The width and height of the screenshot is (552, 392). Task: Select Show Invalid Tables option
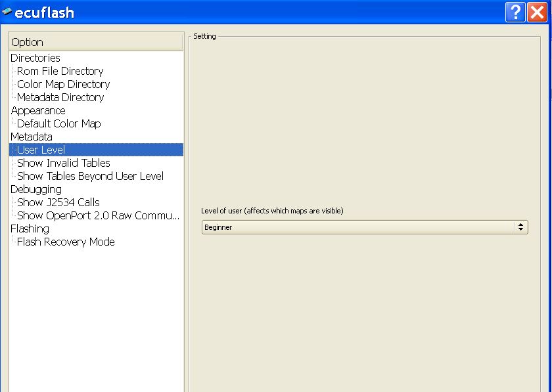click(x=63, y=163)
